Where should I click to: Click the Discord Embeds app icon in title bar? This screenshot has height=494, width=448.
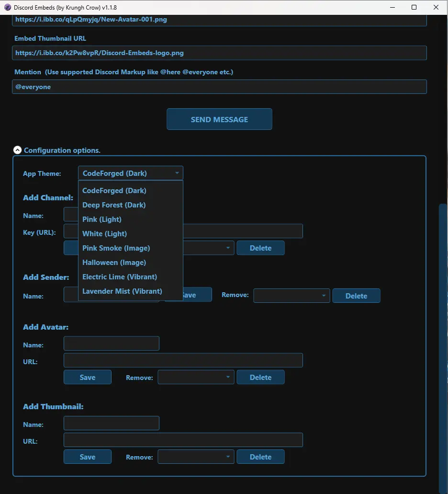(8, 8)
